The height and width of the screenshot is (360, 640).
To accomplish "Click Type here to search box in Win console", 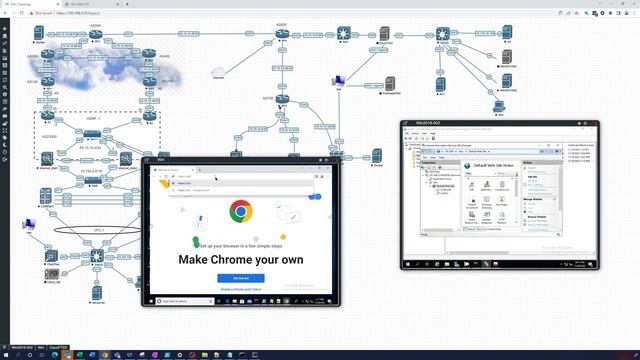I will coord(185,301).
